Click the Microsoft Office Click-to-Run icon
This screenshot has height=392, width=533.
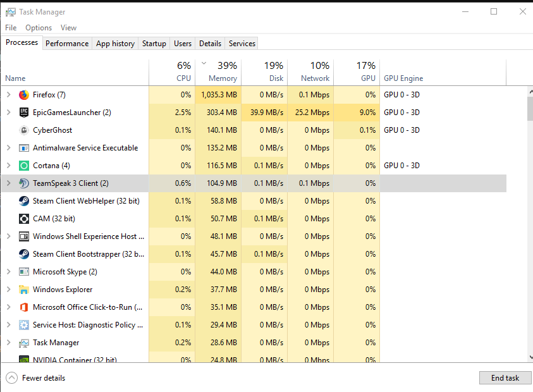pos(24,307)
